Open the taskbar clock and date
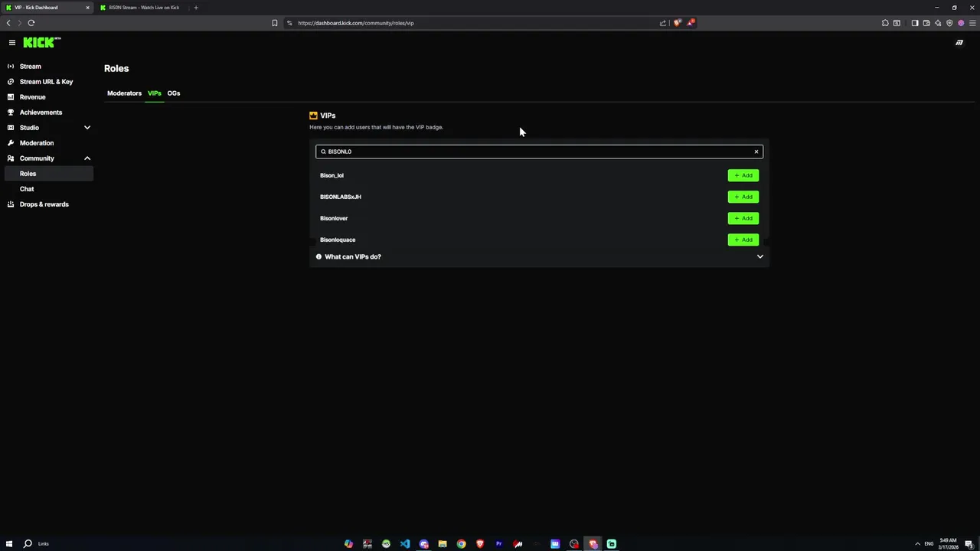 (948, 543)
